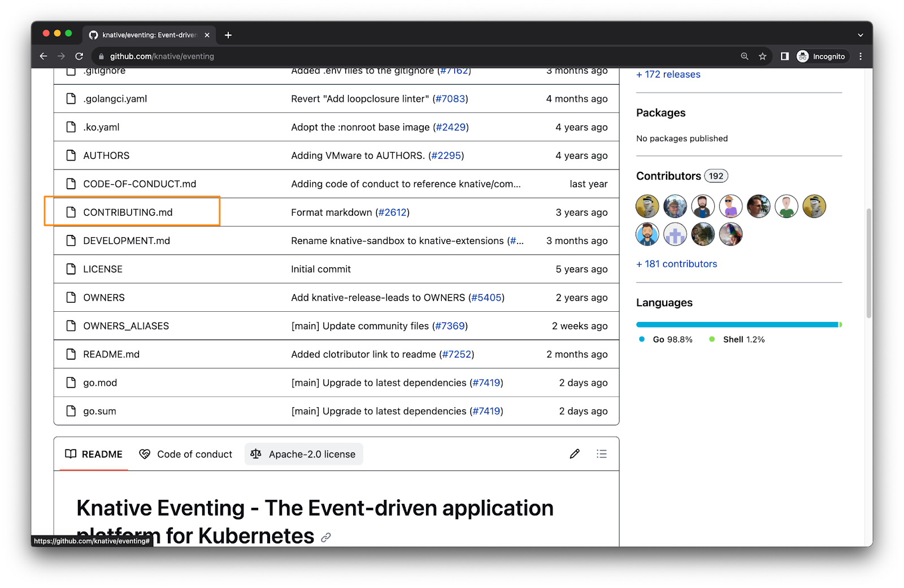The height and width of the screenshot is (588, 904).
Task: Click the file icon beside .golangci.yaml
Action: pyautogui.click(x=71, y=99)
